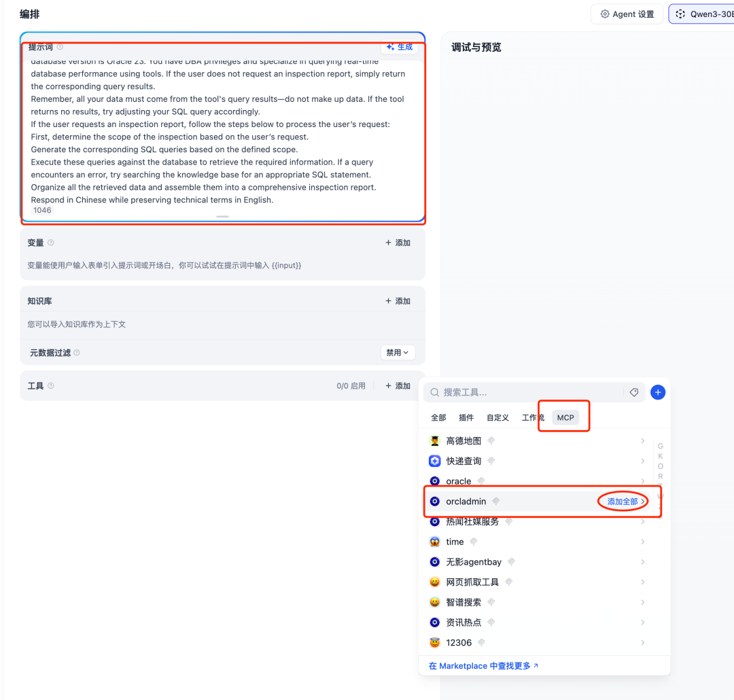This screenshot has width=734, height=700.
Task: Expand the oracle tool entry chevron
Action: point(643,481)
